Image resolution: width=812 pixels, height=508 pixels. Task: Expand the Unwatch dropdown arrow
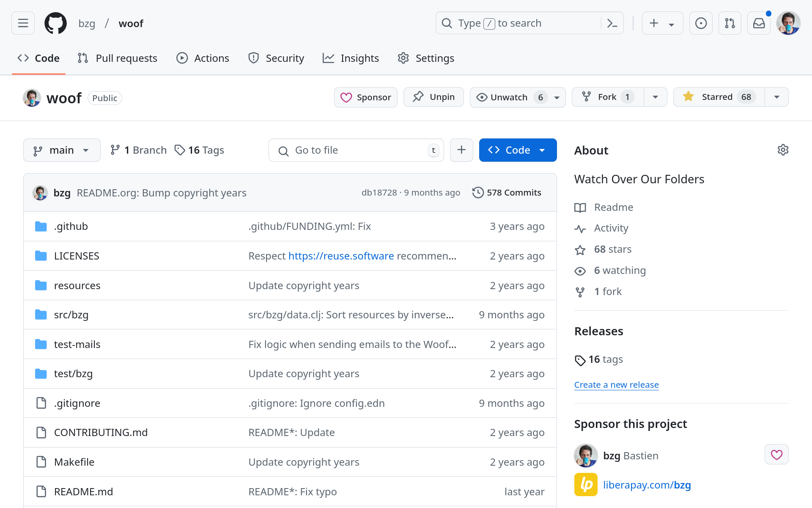click(x=557, y=97)
